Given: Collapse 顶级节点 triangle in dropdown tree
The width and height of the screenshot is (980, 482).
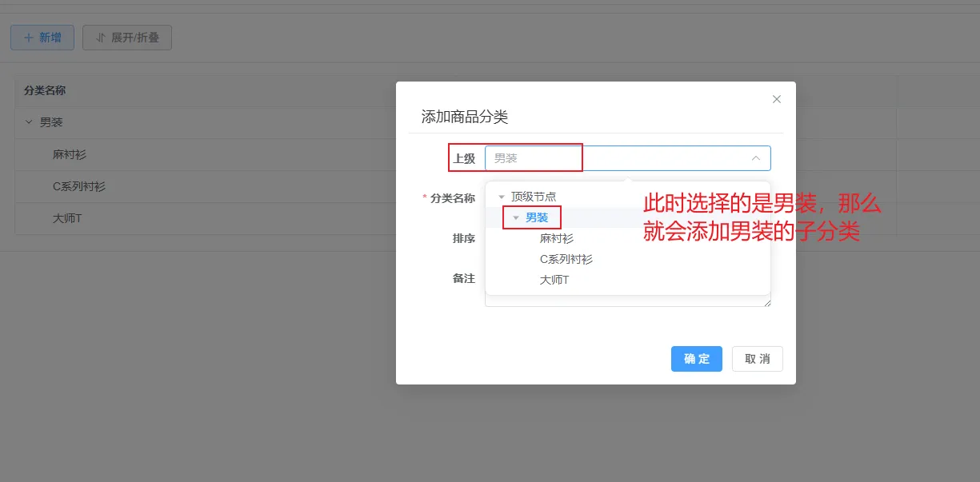Looking at the screenshot, I should [502, 197].
